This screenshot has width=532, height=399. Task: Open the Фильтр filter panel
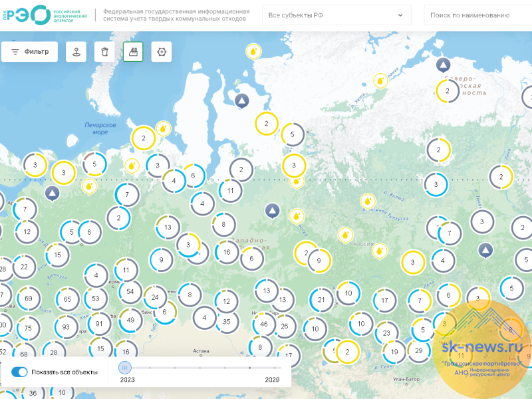29,52
